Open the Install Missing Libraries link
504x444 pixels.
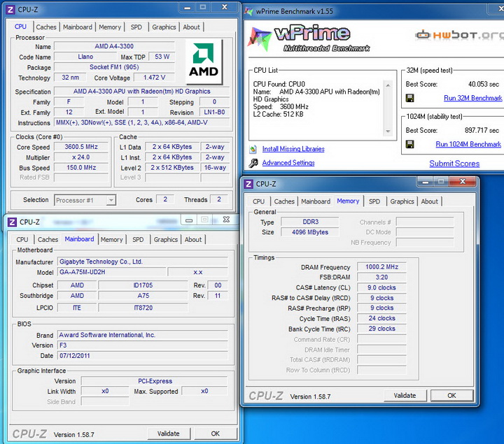coord(293,149)
